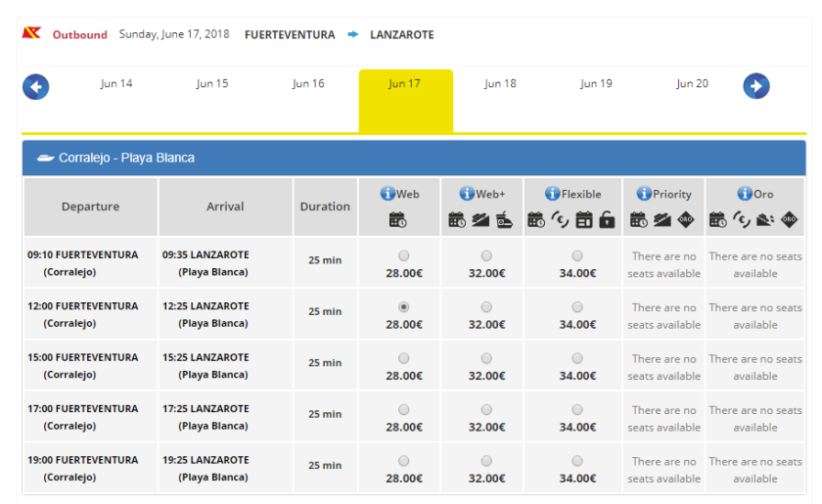
Task: Switch to the Jun 18 date tab
Action: pyautogui.click(x=500, y=84)
